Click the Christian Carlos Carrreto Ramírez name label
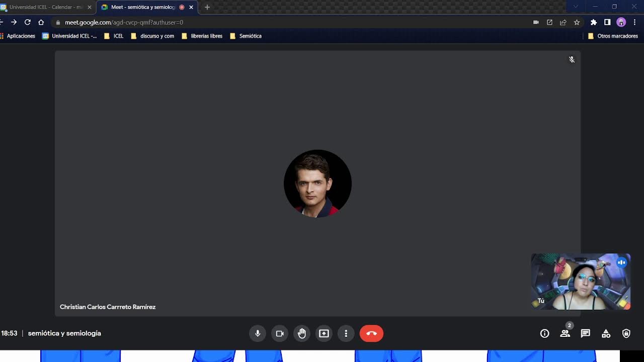The image size is (644, 362). coord(108,307)
